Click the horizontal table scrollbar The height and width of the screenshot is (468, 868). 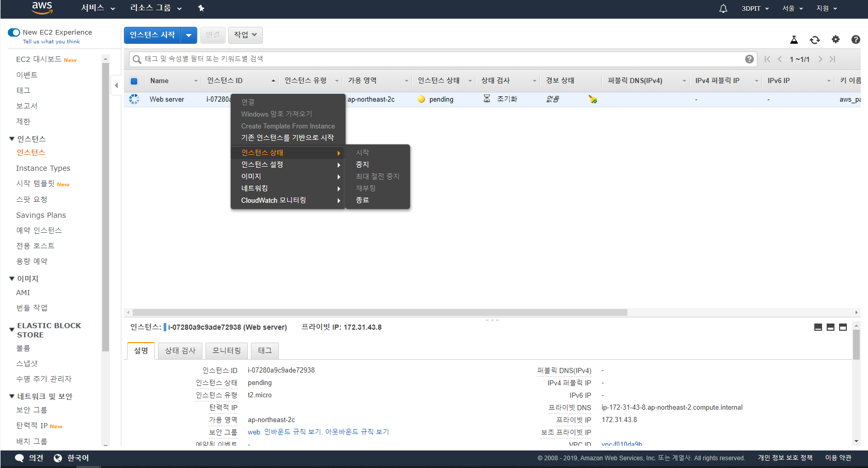click(380, 312)
